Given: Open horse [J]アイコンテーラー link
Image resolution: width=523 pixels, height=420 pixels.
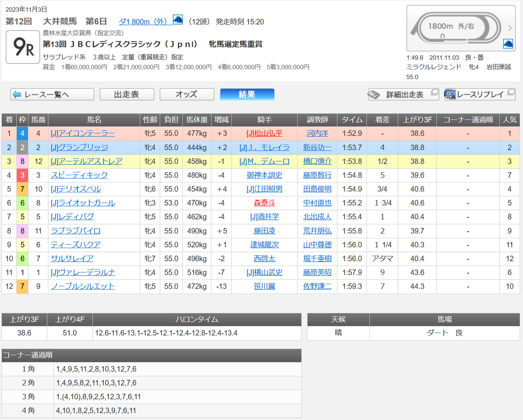Looking at the screenshot, I should (x=83, y=134).
